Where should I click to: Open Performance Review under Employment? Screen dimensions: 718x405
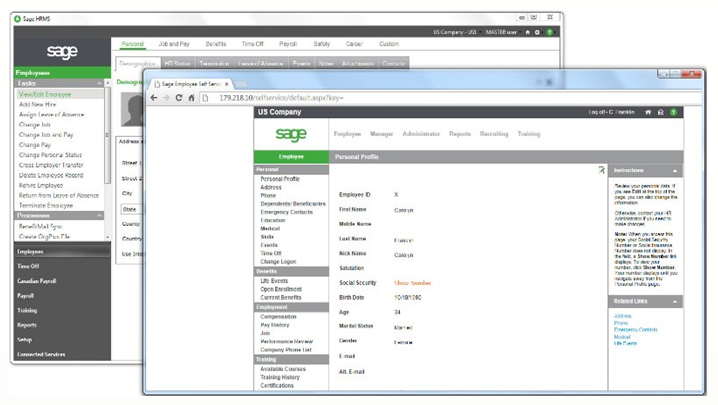[x=287, y=341]
